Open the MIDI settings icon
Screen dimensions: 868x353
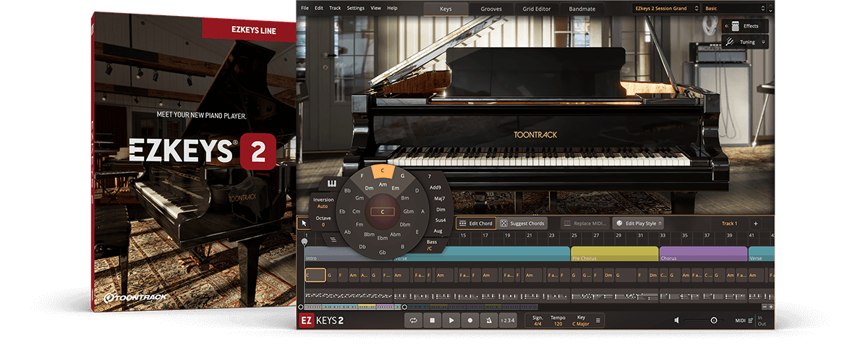pos(749,320)
